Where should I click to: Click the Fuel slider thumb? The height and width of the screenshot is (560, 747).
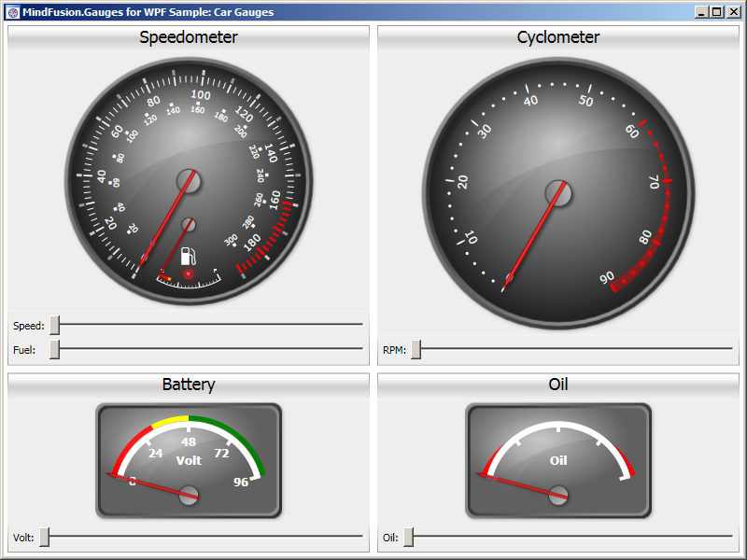click(x=54, y=349)
